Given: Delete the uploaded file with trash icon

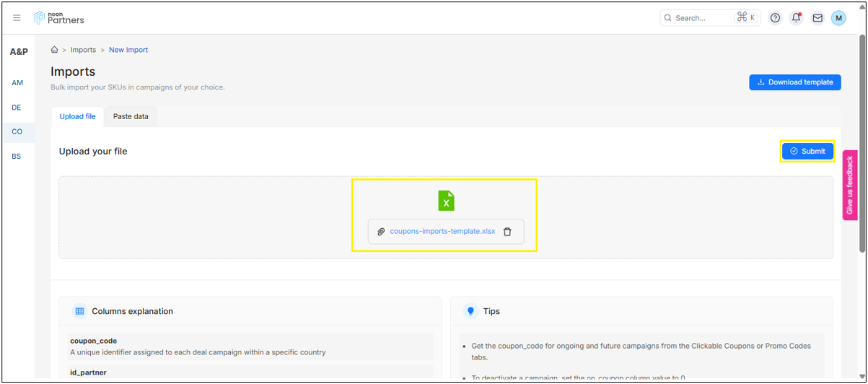Looking at the screenshot, I should [x=507, y=232].
